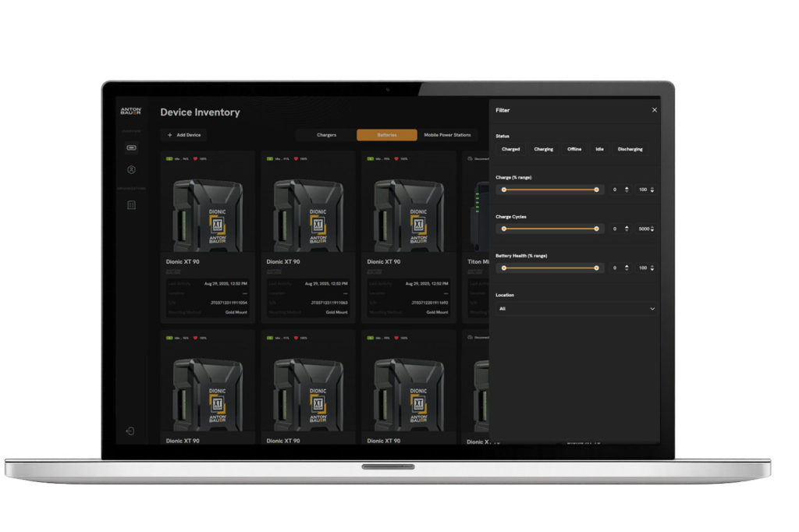Click the Add Device button
The height and width of the screenshot is (532, 799).
[x=184, y=135]
